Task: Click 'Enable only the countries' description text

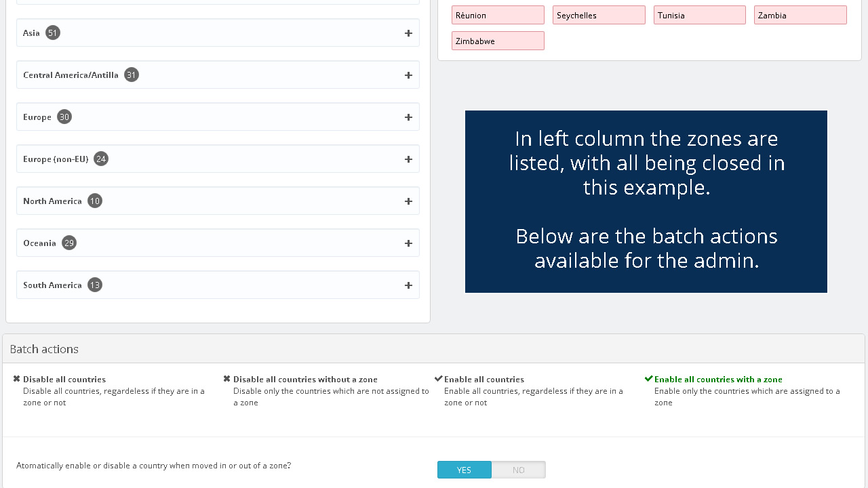Action: click(747, 396)
